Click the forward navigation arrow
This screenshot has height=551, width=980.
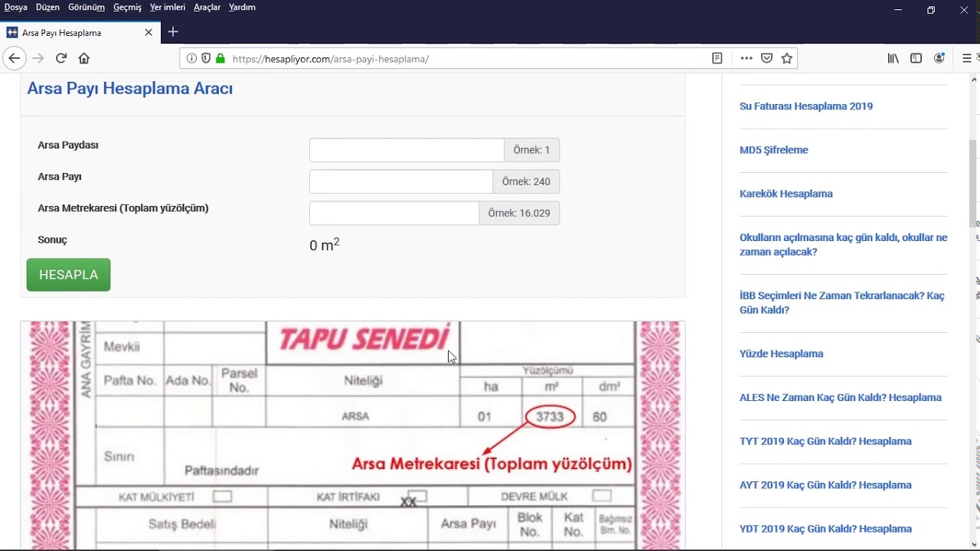point(38,58)
